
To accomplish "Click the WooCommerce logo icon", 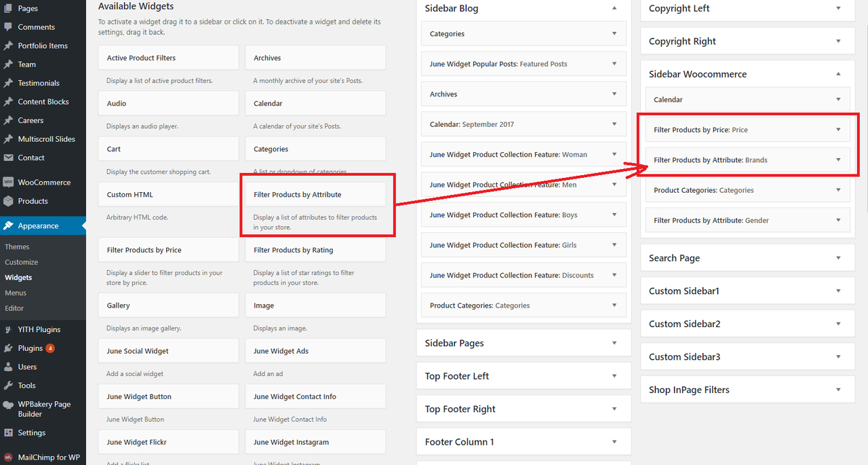I will click(x=8, y=182).
